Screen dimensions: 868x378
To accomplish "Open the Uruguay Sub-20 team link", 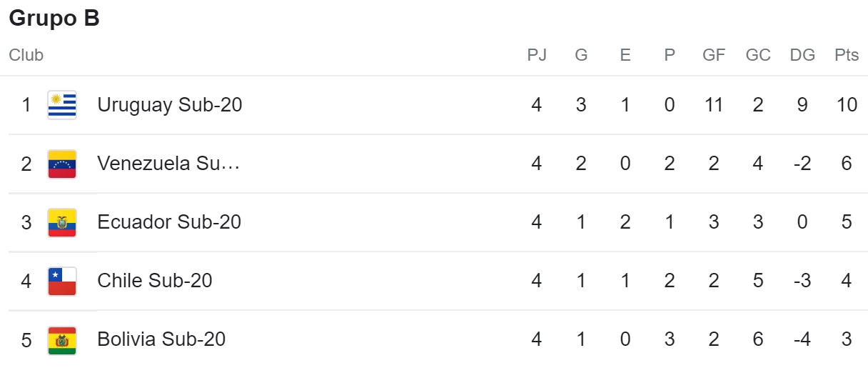I will (x=170, y=105).
